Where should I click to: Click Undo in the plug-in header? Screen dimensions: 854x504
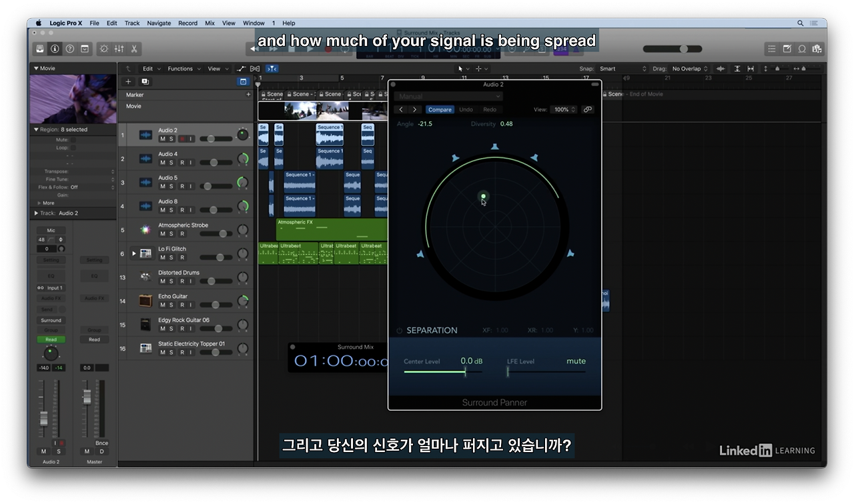(466, 109)
